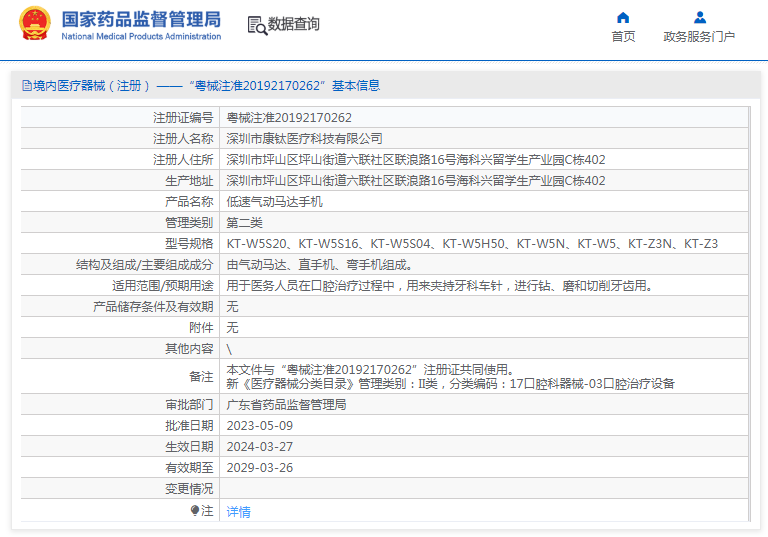The height and width of the screenshot is (537, 768).
Task: Click the 生效日期 label
Action: 189,447
